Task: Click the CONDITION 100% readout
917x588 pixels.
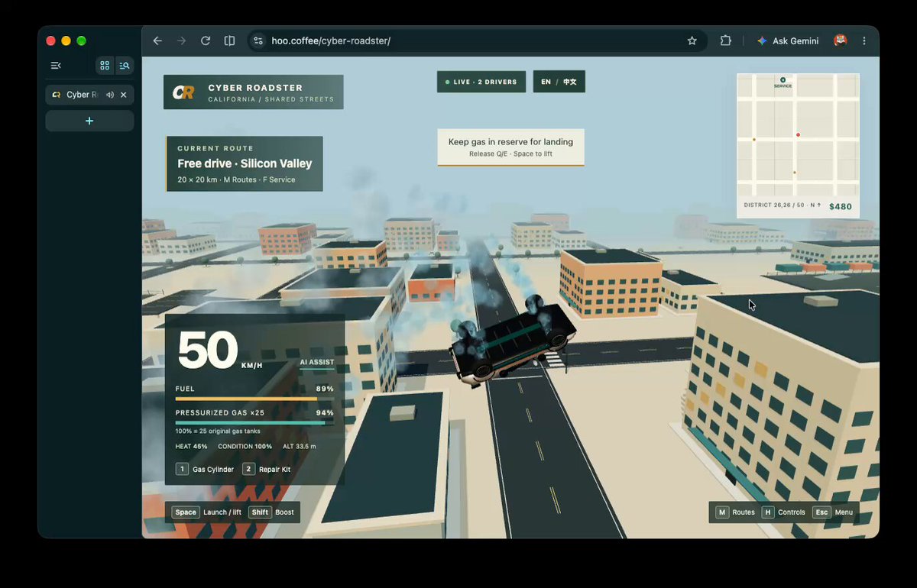Action: 245,446
